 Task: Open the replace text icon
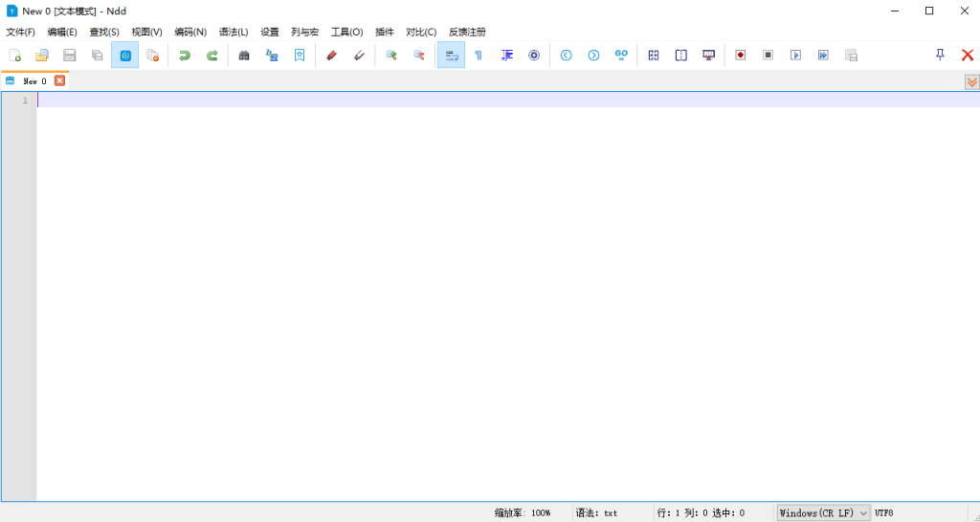tap(272, 55)
